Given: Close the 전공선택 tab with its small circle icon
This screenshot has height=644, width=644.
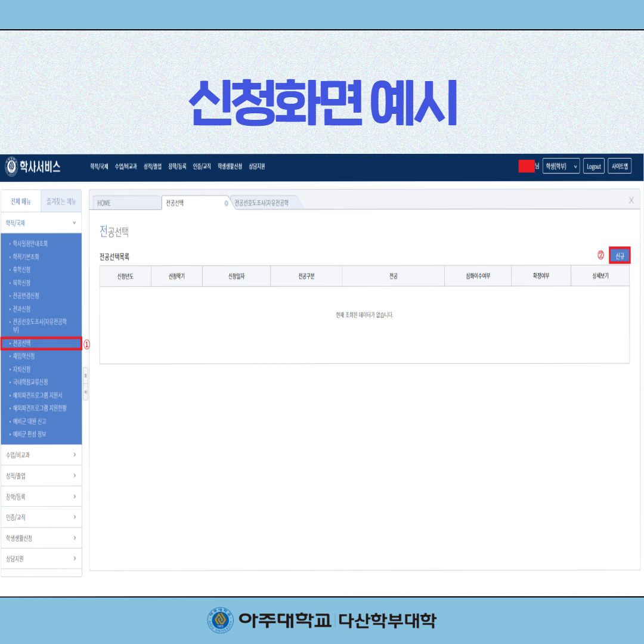Looking at the screenshot, I should pos(226,203).
